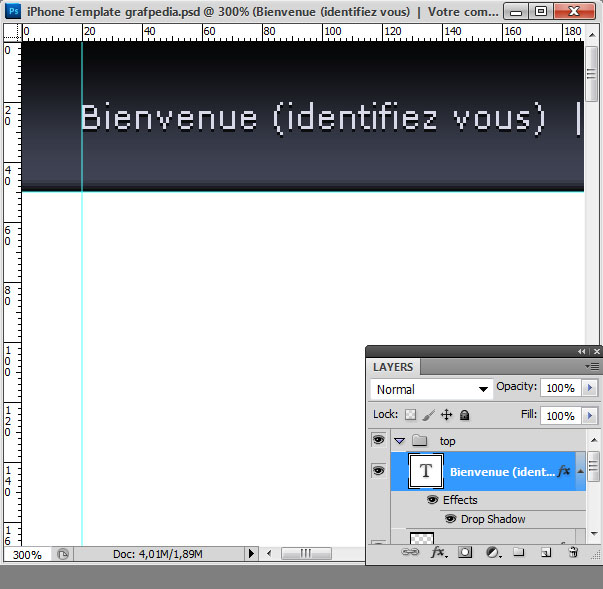Create a new layer via the page icon
Screen dimensions: 603x589
(x=546, y=552)
